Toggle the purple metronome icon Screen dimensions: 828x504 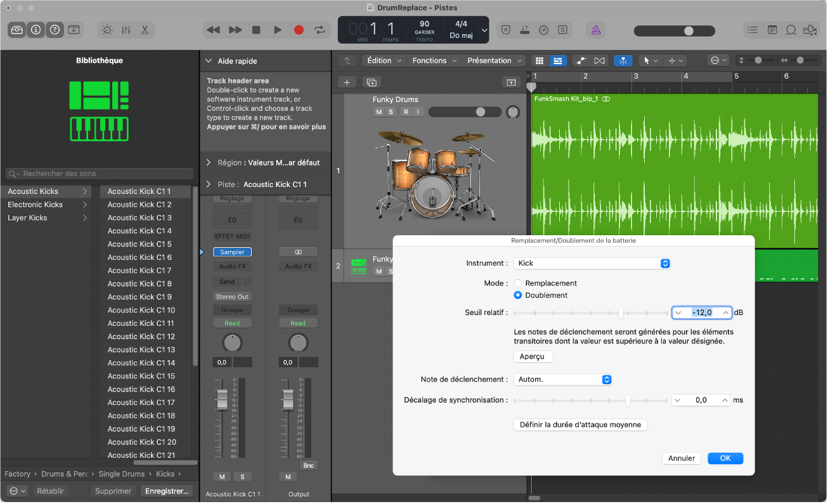(596, 30)
